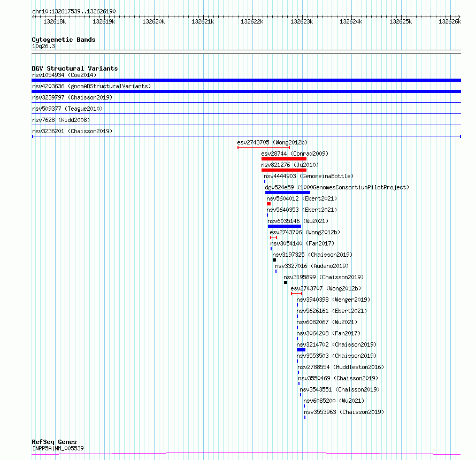
Task: Select variant nsv3236201 (Chaisson2019) label
Action: point(72,131)
